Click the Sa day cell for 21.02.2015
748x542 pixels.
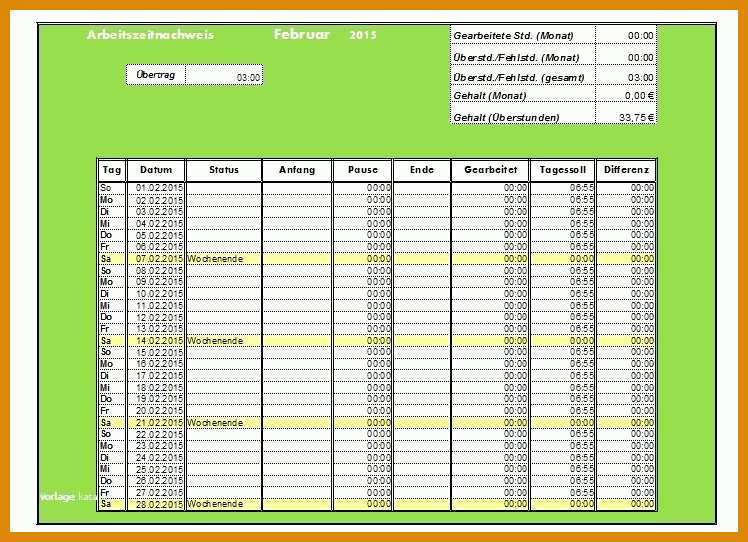[112, 423]
